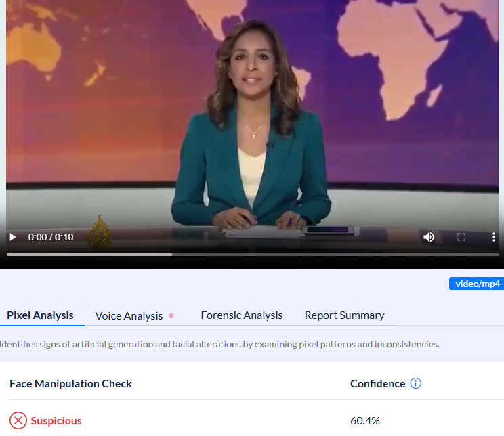Click the pink dot beside Voice Analysis
The width and height of the screenshot is (504, 436).
click(171, 315)
